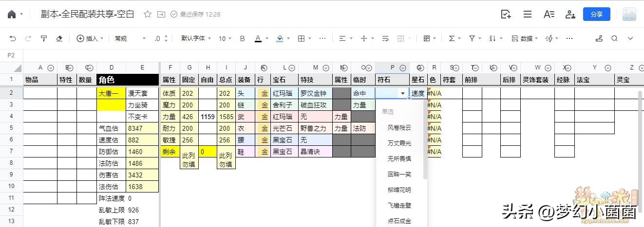Image resolution: width=644 pixels, height=227 pixels.
Task: Open the font size 10 dropdown
Action: [x=225, y=38]
